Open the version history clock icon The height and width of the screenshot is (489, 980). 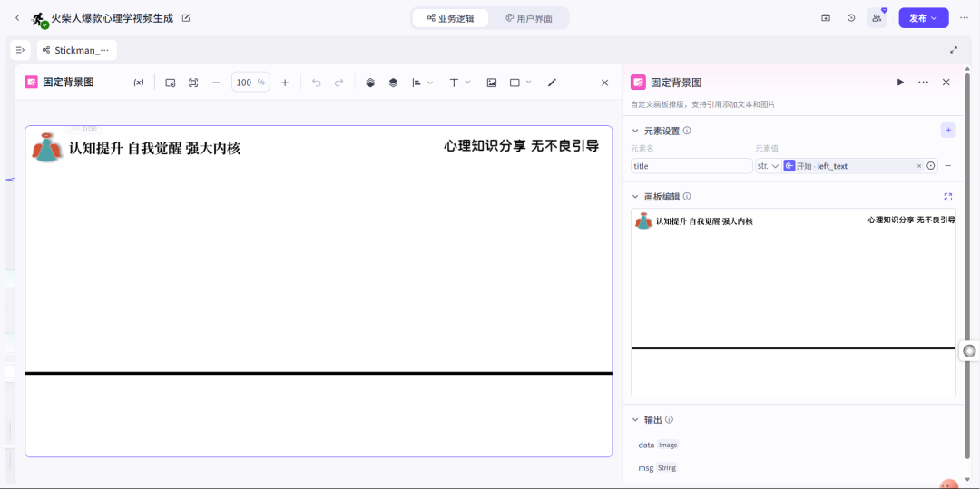(x=851, y=18)
